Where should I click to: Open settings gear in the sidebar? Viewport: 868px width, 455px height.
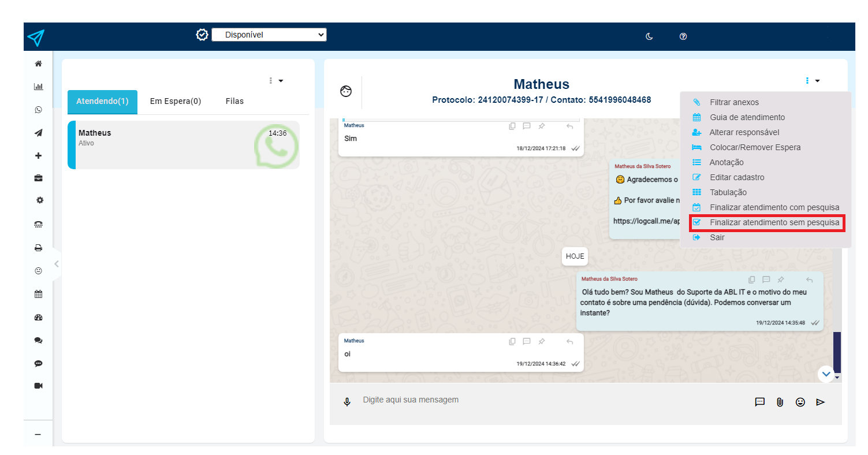(40, 200)
